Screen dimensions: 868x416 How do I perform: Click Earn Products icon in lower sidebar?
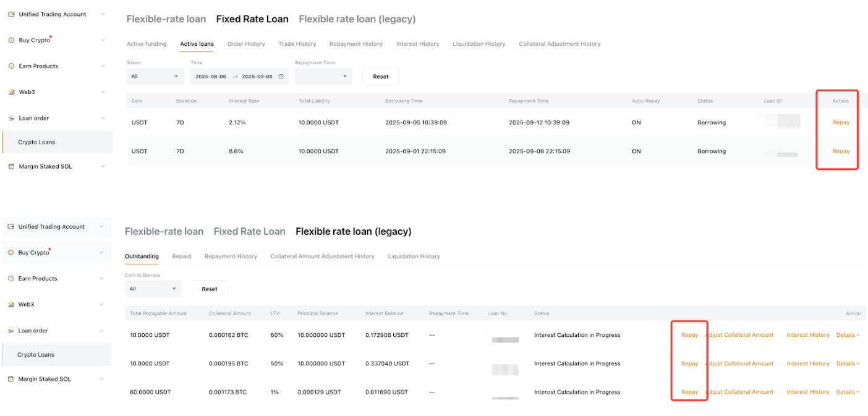(x=11, y=279)
